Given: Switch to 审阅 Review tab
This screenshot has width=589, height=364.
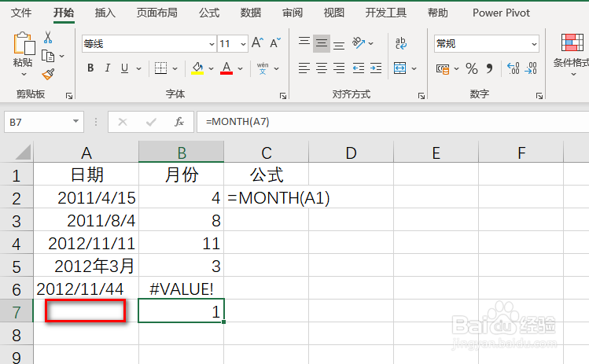Looking at the screenshot, I should [293, 13].
